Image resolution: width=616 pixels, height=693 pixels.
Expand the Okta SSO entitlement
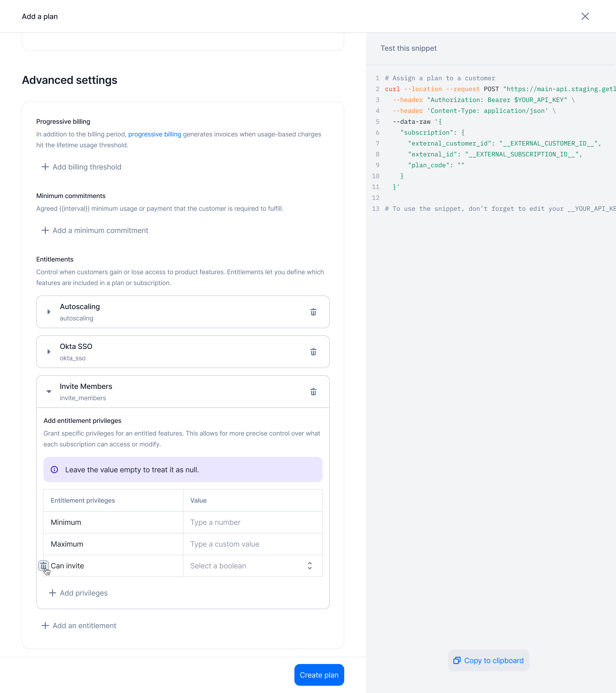click(49, 352)
